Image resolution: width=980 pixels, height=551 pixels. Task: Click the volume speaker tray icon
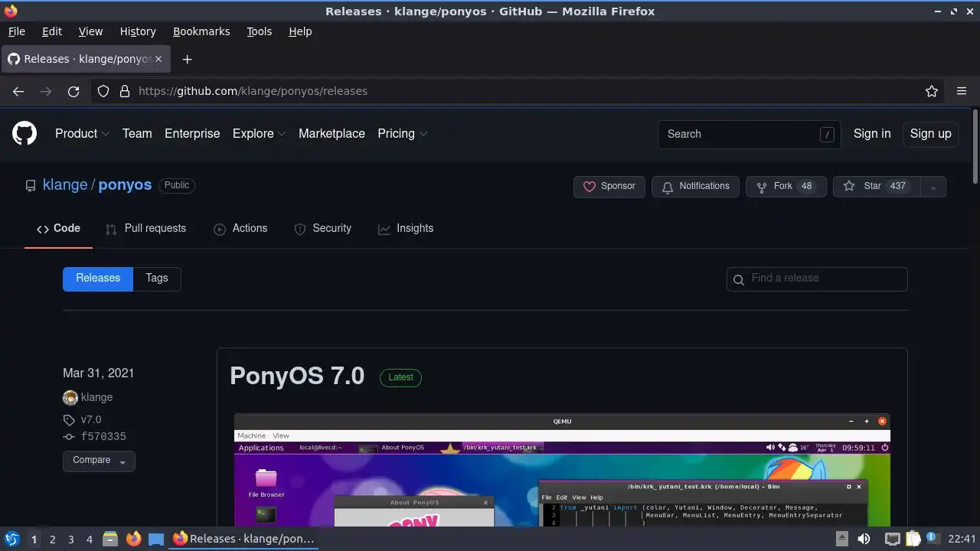click(864, 539)
